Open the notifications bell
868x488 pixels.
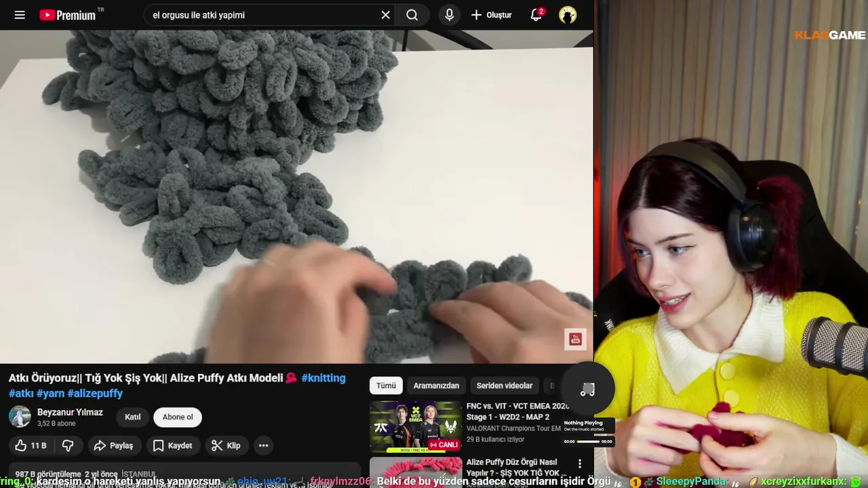coord(536,15)
